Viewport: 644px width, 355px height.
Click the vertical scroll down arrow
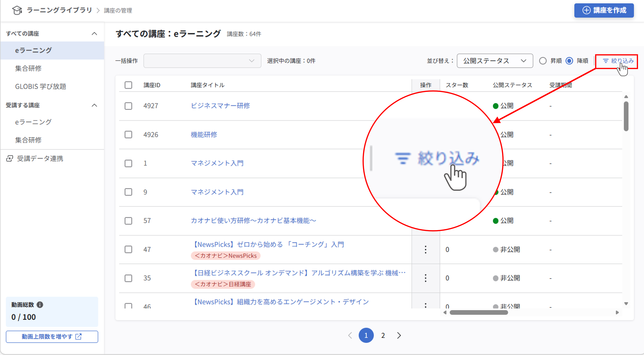(x=626, y=304)
